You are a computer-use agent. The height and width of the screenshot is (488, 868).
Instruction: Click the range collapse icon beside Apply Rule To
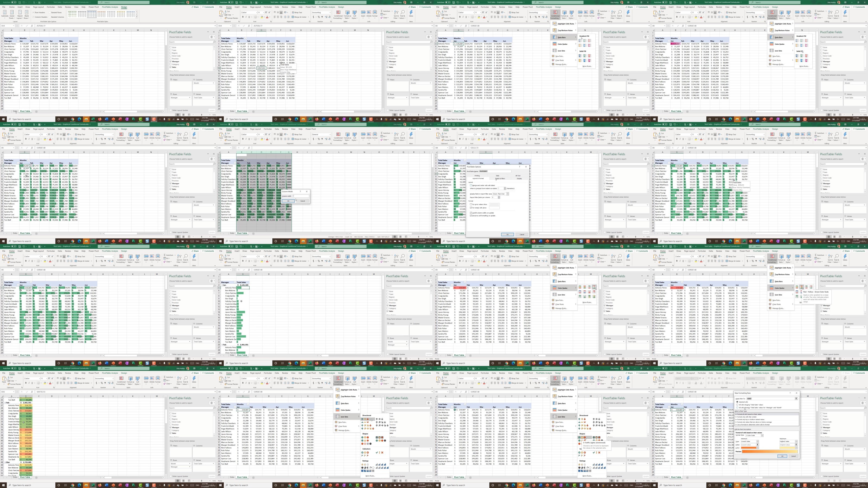[x=796, y=399]
